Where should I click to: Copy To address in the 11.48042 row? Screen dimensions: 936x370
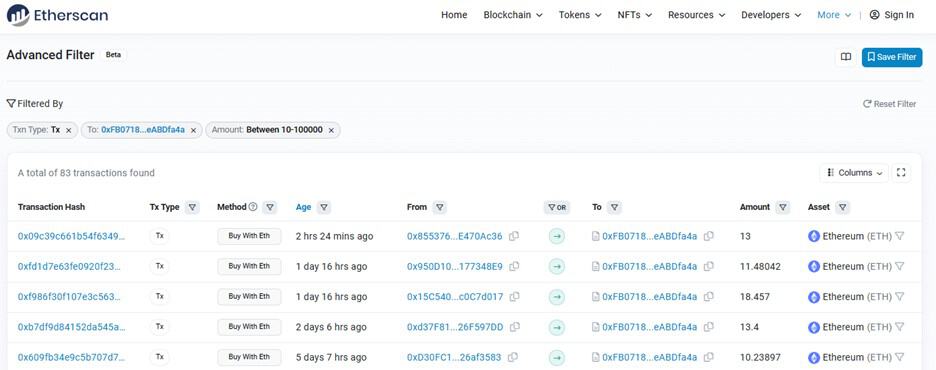pos(709,266)
